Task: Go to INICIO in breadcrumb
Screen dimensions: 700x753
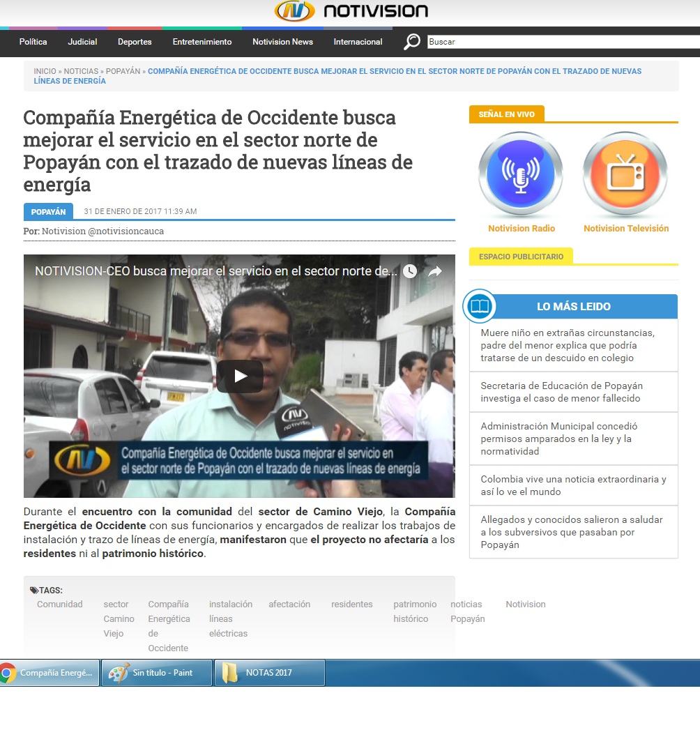Action: point(45,71)
